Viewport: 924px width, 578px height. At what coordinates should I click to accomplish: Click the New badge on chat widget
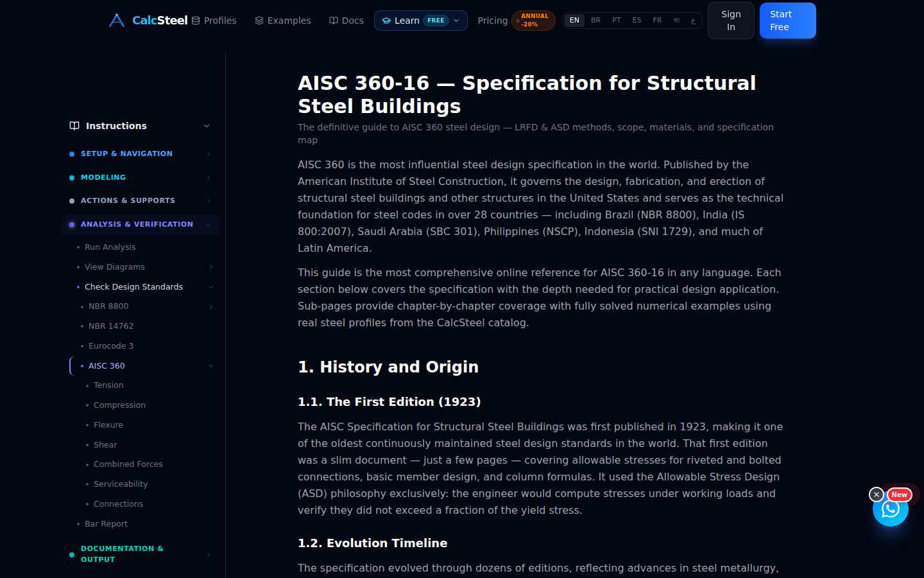899,495
